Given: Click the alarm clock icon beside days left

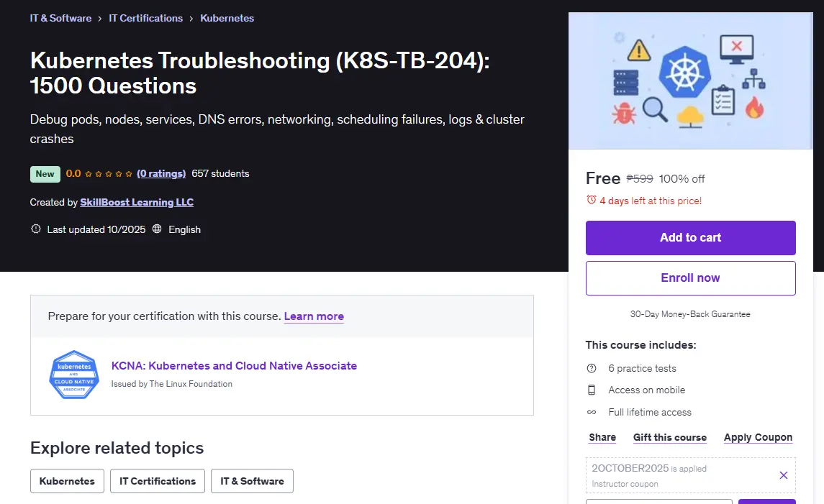Looking at the screenshot, I should click(x=592, y=200).
